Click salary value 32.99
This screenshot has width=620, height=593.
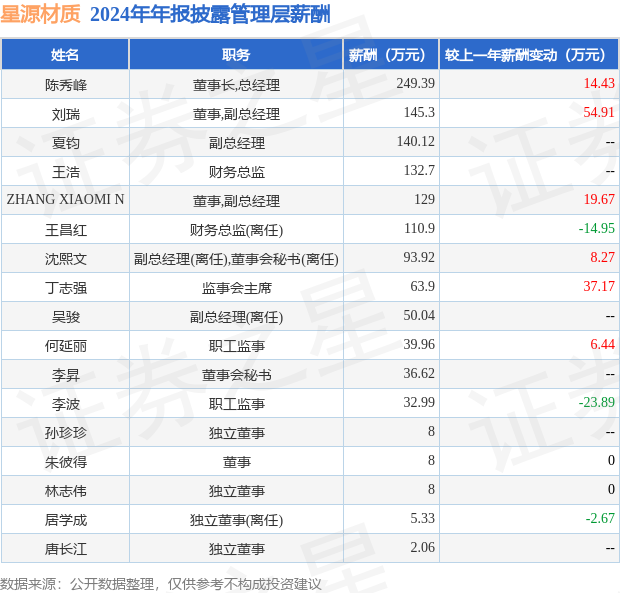pos(419,402)
